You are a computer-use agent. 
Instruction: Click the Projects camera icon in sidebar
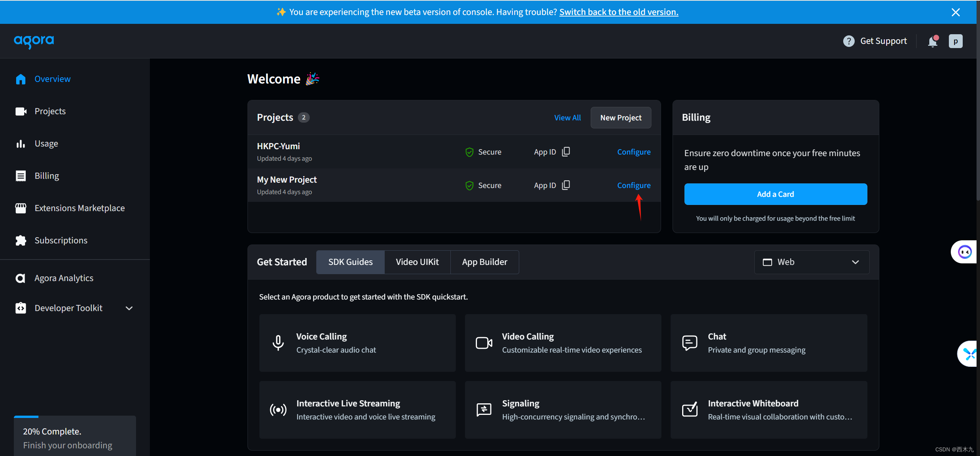coord(21,111)
